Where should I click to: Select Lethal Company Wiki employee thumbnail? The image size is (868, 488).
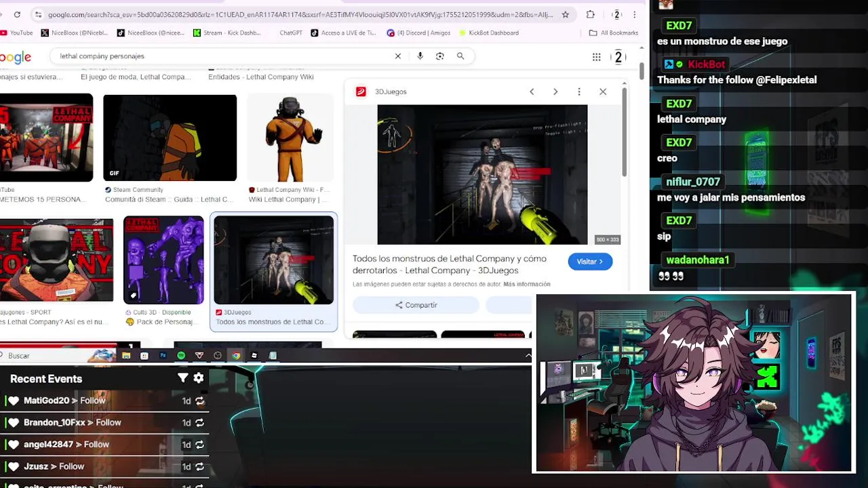[290, 138]
